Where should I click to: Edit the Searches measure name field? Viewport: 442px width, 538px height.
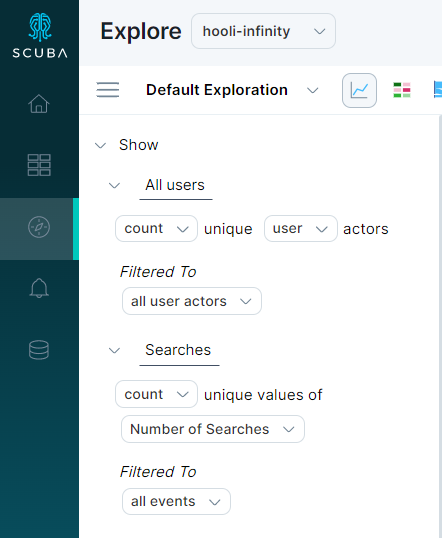pos(179,351)
